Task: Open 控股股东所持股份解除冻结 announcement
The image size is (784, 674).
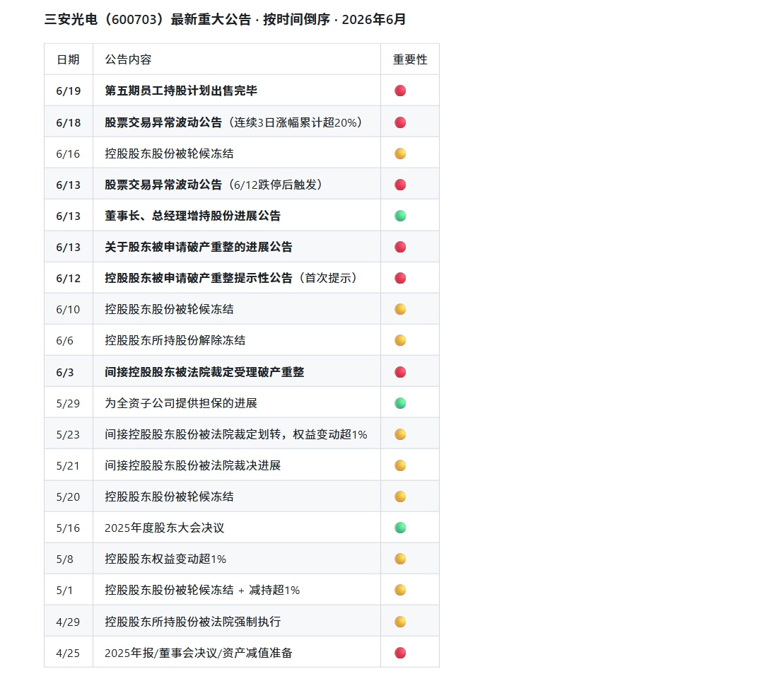Action: tap(175, 340)
